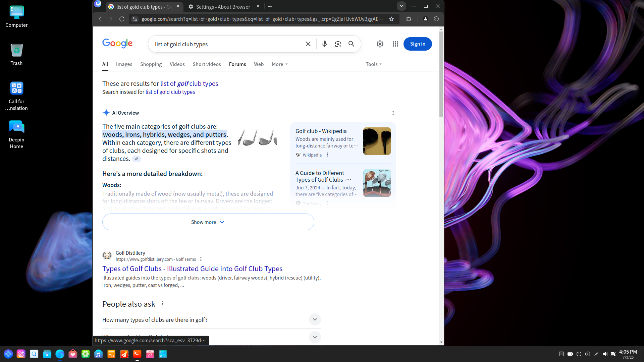644x362 pixels.
Task: Click the Sign in button
Action: 417,44
